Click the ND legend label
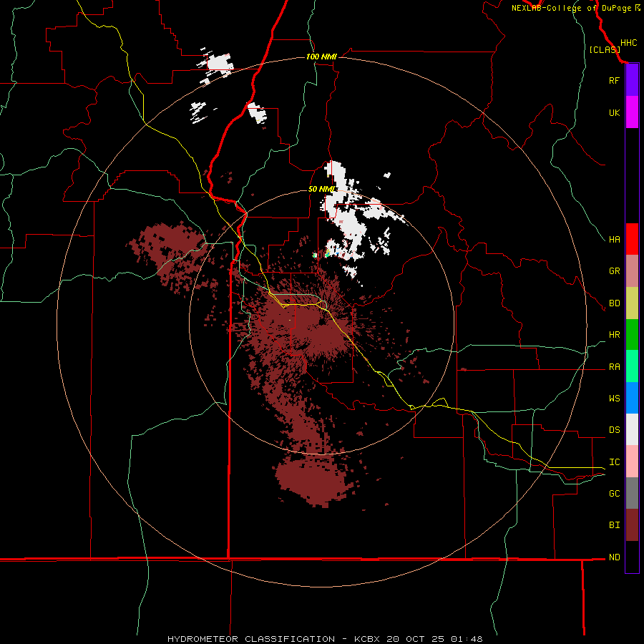The width and height of the screenshot is (644, 644). click(x=614, y=557)
